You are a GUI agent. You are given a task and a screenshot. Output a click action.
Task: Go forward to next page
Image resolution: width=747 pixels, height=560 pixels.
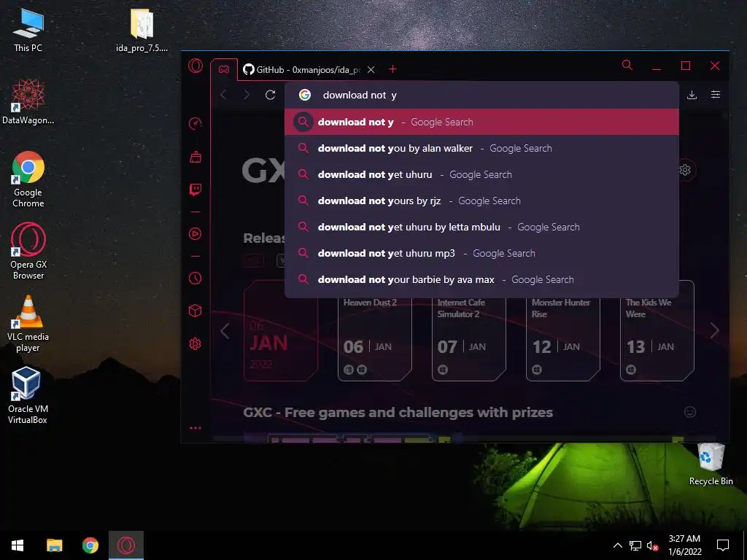(x=247, y=95)
